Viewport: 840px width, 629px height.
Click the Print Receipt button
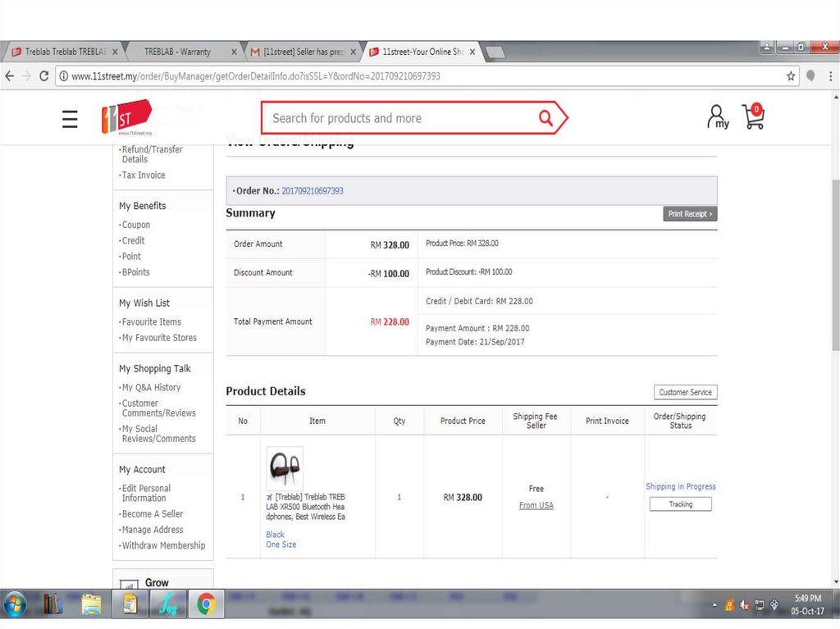click(690, 214)
